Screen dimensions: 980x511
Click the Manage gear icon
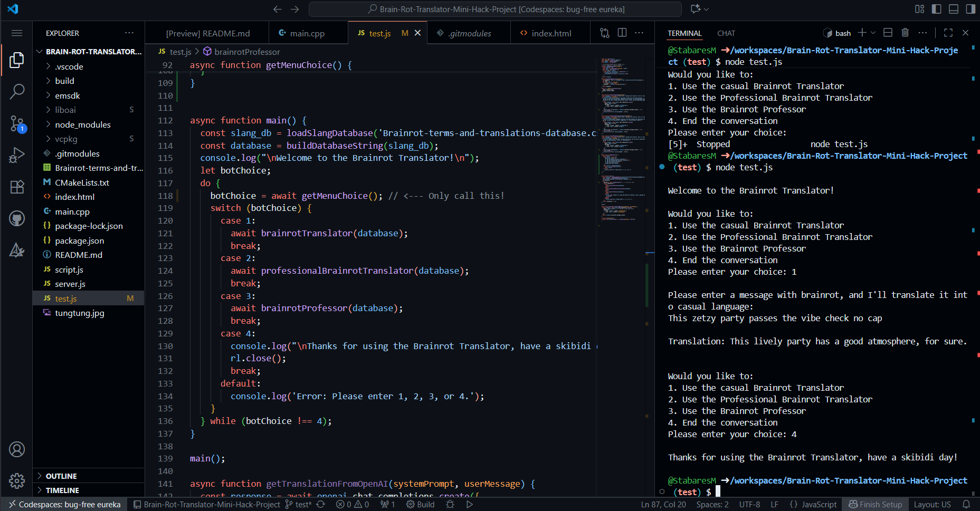[x=17, y=480]
